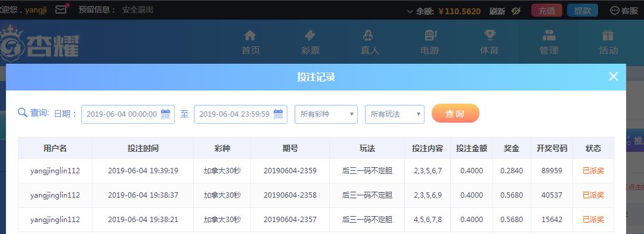
Task: Click the 奖金 column header
Action: pyautogui.click(x=512, y=149)
